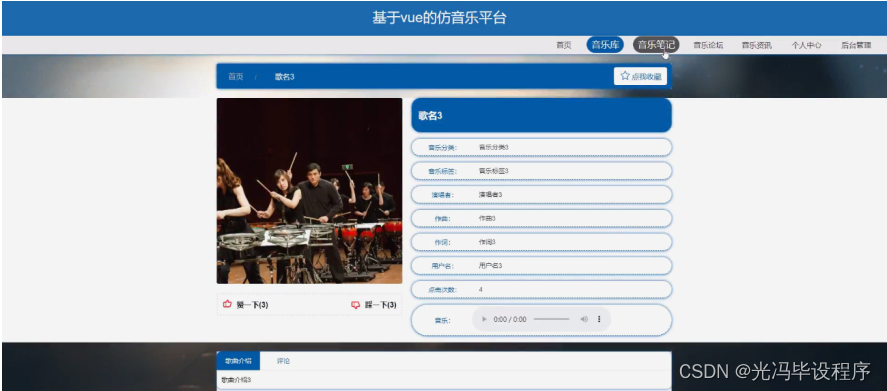Click the thumbs-down dislike icon
The width and height of the screenshot is (887, 391).
(x=356, y=305)
